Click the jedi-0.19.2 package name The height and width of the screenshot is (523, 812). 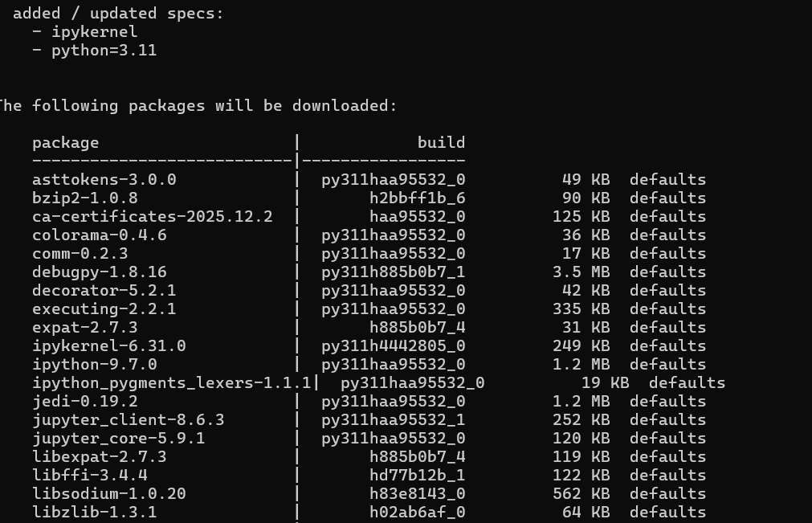pyautogui.click(x=84, y=401)
